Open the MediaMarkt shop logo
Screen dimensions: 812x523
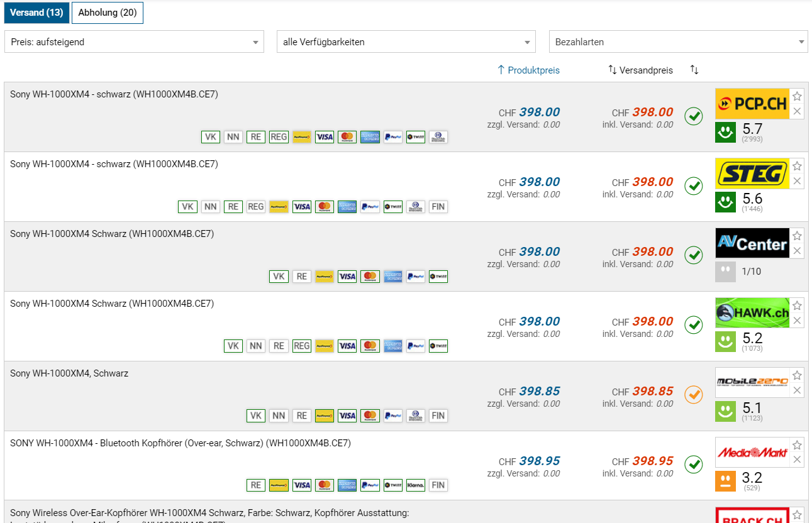pos(752,453)
